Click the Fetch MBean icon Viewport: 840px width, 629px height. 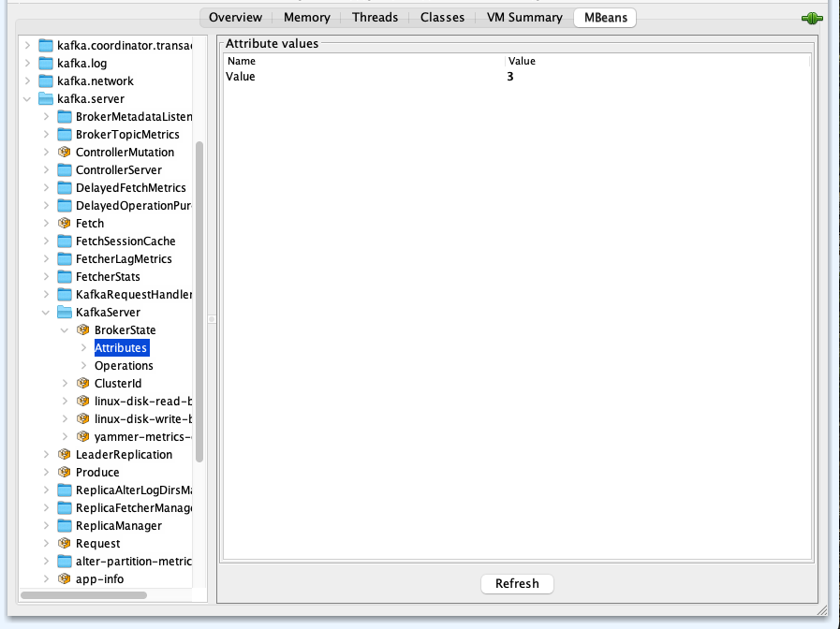tap(65, 223)
